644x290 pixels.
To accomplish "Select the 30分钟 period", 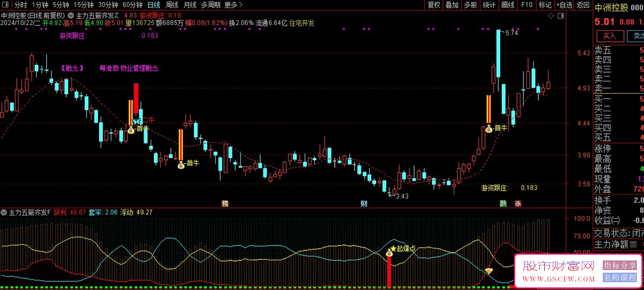I will pyautogui.click(x=108, y=5).
